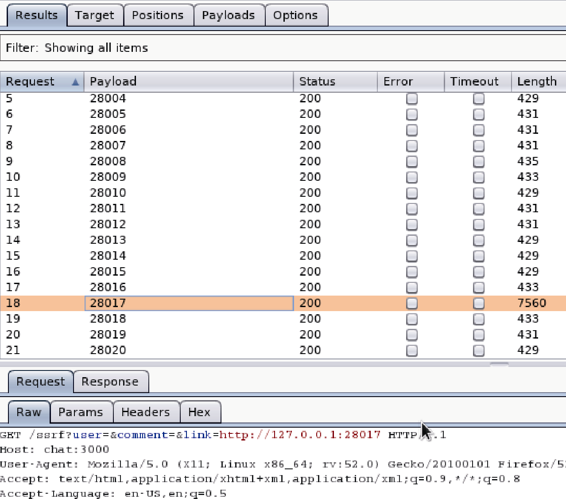Tick the Error checkbox for payload 28013

coord(412,240)
